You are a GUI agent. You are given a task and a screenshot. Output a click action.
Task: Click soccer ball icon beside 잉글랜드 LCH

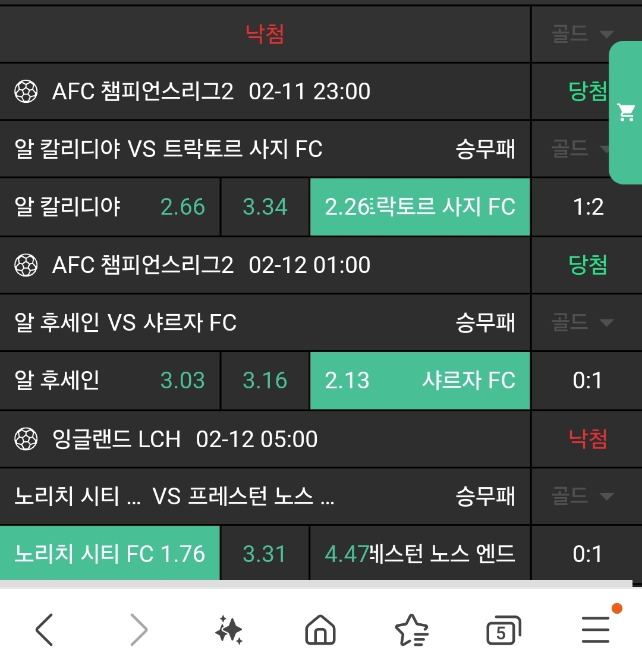tap(26, 439)
